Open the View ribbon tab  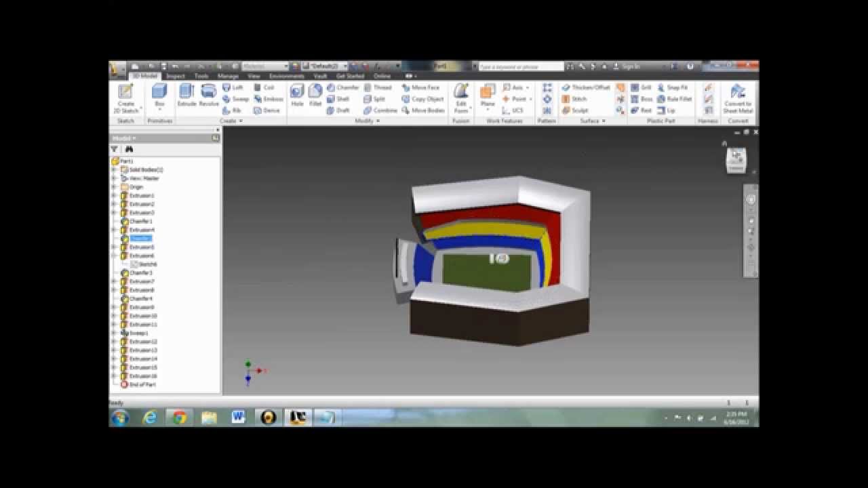click(x=254, y=76)
